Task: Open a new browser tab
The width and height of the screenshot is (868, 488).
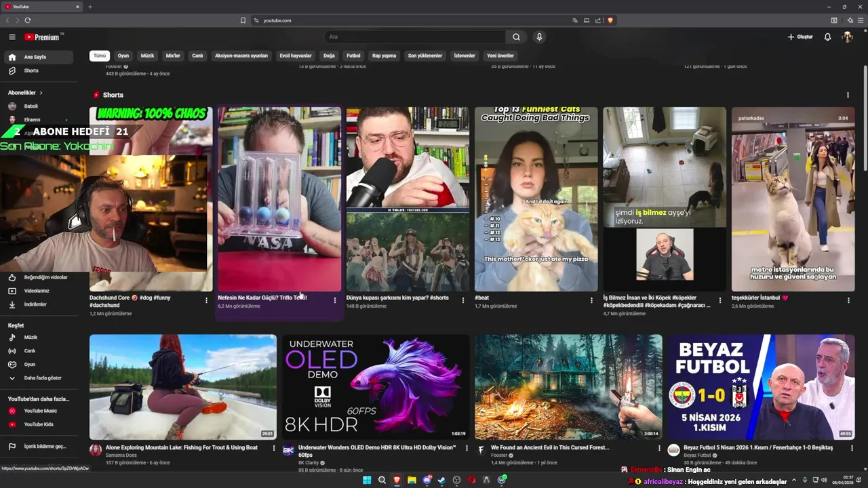Action: point(90,7)
